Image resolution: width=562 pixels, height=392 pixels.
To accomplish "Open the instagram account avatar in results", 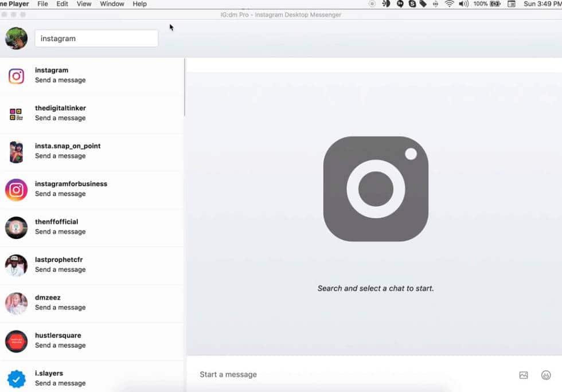I will tap(16, 76).
